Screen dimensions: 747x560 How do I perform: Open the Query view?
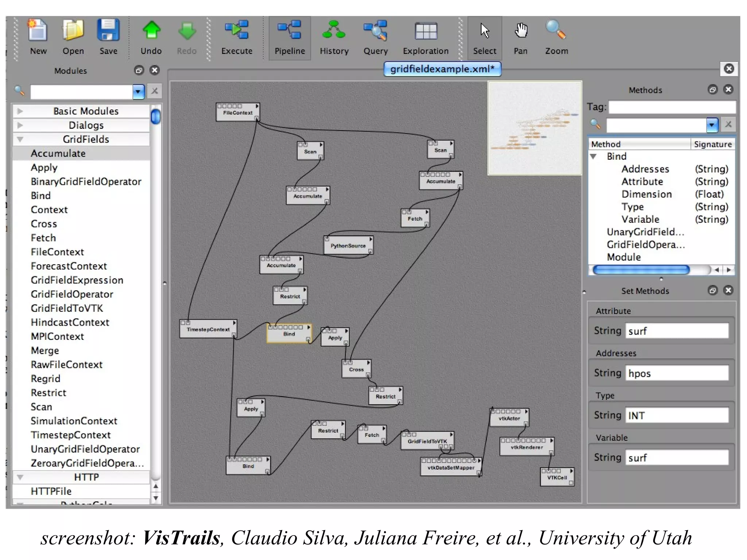point(375,31)
